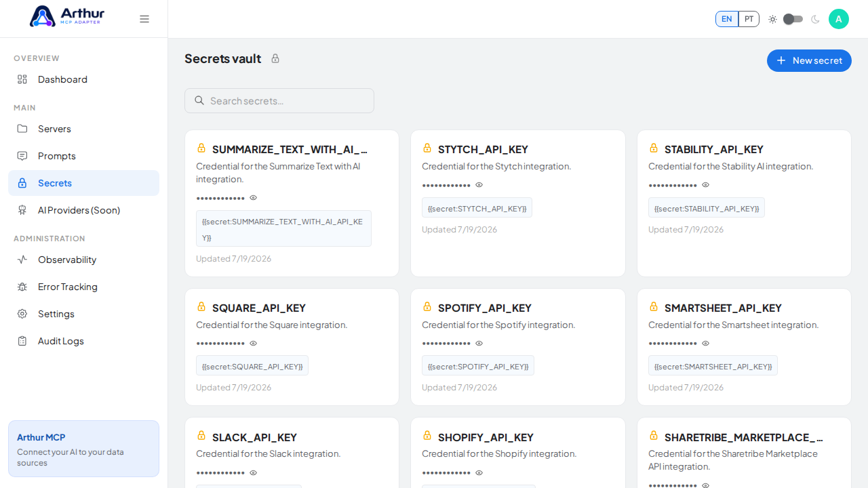Reveal the STYTCH_API_KEY secret value

point(479,185)
